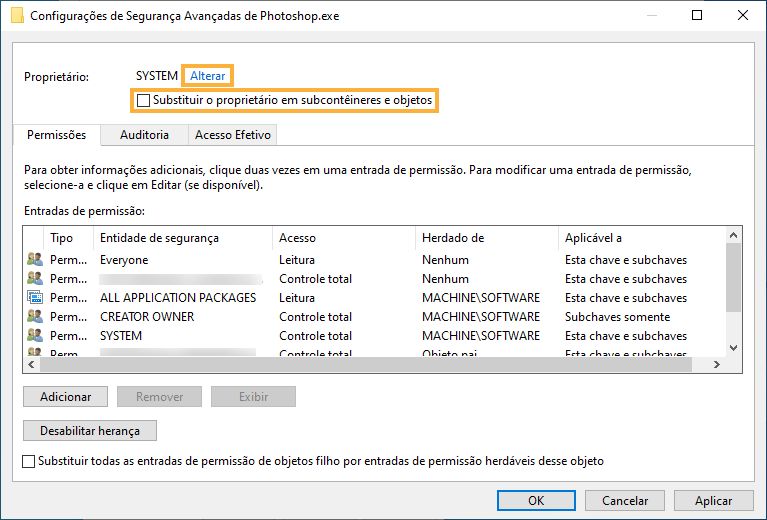Click the Adicionar button
Image resolution: width=767 pixels, height=520 pixels.
(66, 397)
